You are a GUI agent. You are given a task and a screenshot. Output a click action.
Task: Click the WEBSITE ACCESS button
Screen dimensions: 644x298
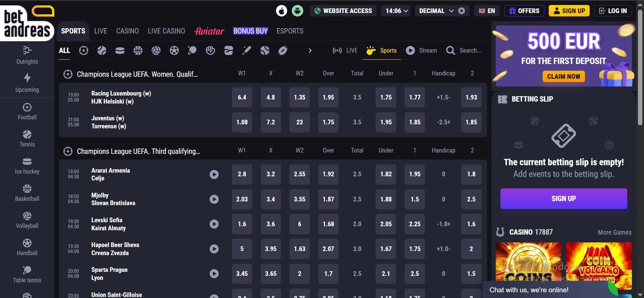[x=343, y=11]
